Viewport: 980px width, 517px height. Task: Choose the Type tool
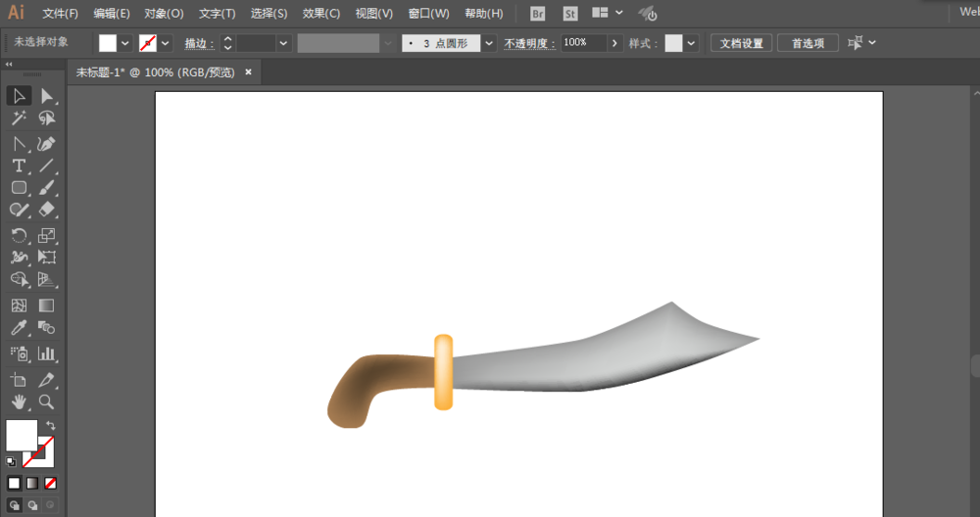point(19,165)
